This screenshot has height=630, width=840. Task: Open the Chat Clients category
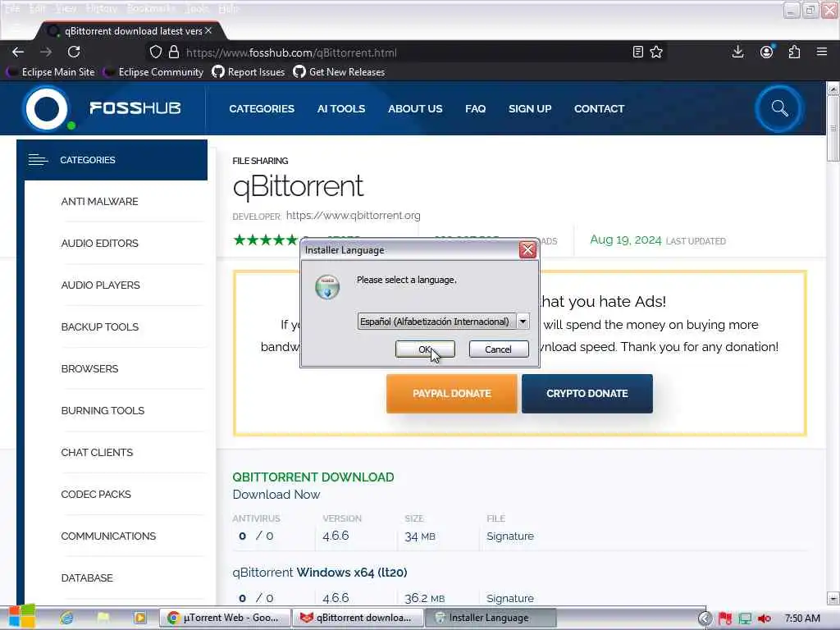pos(97,452)
